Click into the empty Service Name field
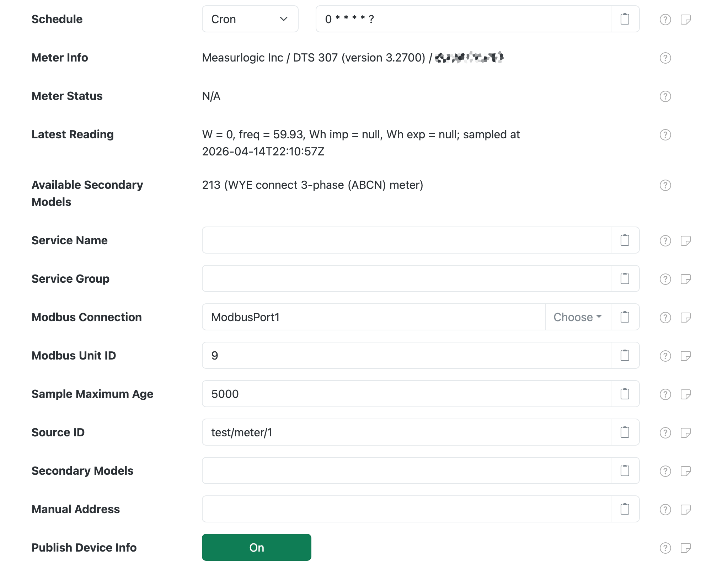Image resolution: width=728 pixels, height=569 pixels. [391, 240]
